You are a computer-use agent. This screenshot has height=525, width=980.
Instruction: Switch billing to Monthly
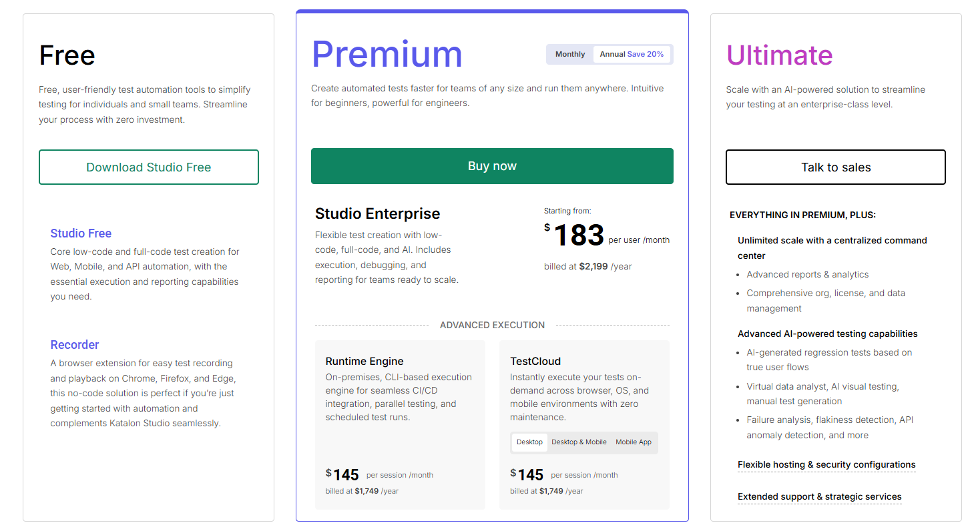[x=570, y=54]
